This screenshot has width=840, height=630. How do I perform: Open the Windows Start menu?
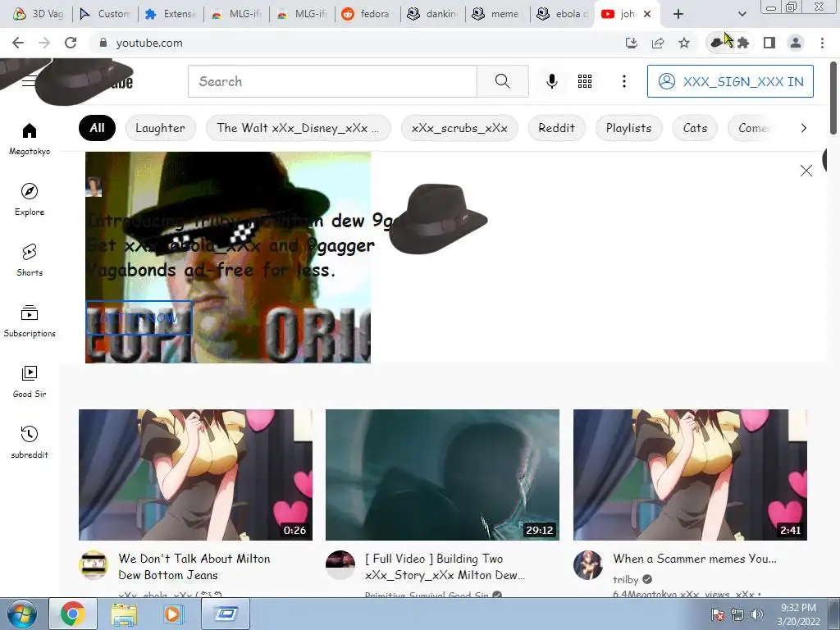(x=21, y=614)
